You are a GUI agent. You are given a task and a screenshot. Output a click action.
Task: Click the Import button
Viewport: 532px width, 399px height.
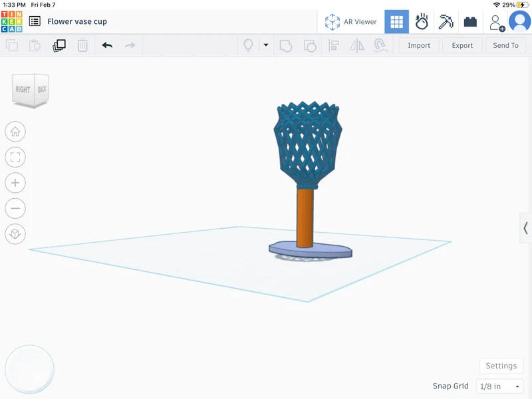point(419,45)
